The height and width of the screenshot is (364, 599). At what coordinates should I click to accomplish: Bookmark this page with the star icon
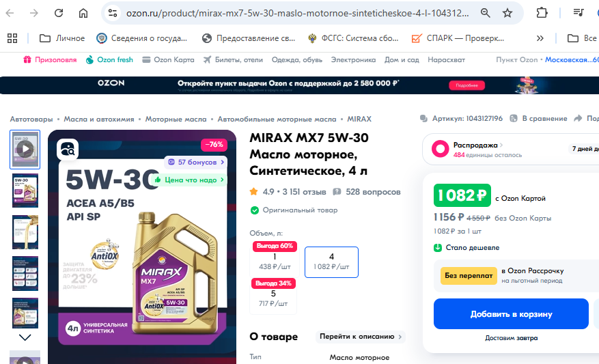click(x=507, y=13)
